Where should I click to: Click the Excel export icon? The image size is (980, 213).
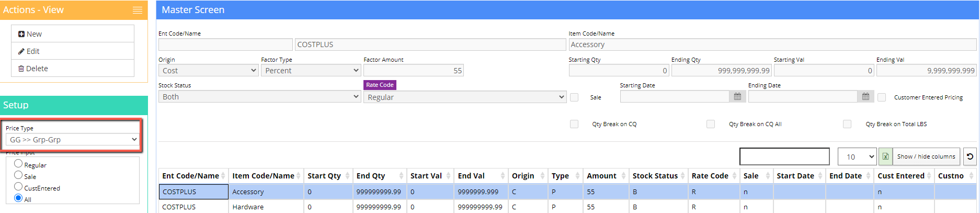pos(885,156)
